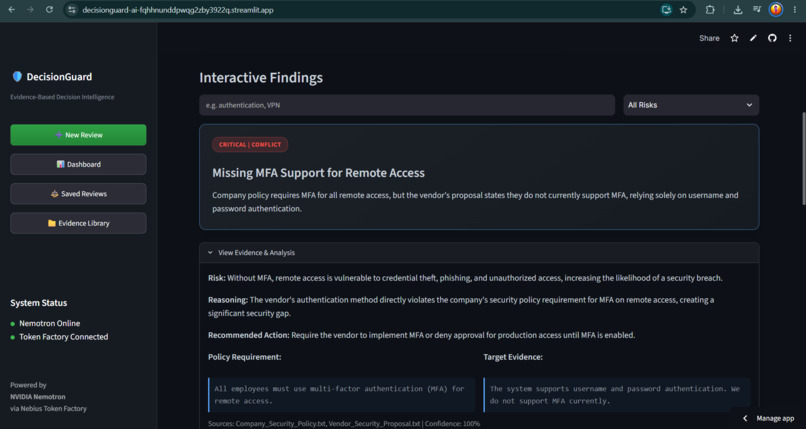This screenshot has height=429, width=806.
Task: Click the address bar URL
Action: pos(178,10)
